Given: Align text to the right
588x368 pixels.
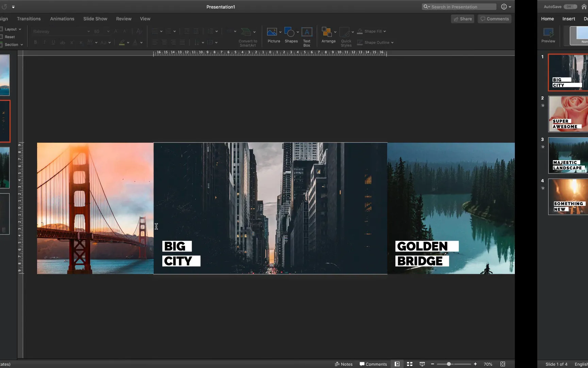Looking at the screenshot, I should [173, 42].
